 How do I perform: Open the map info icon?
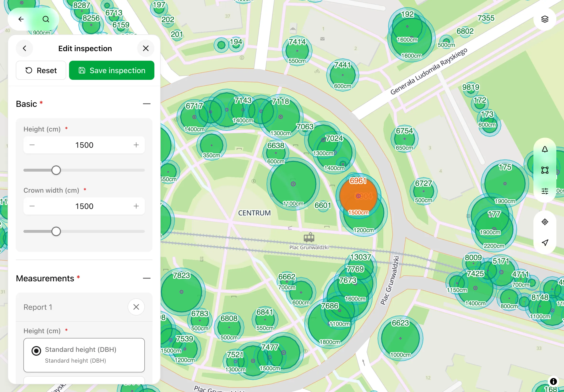tap(553, 381)
